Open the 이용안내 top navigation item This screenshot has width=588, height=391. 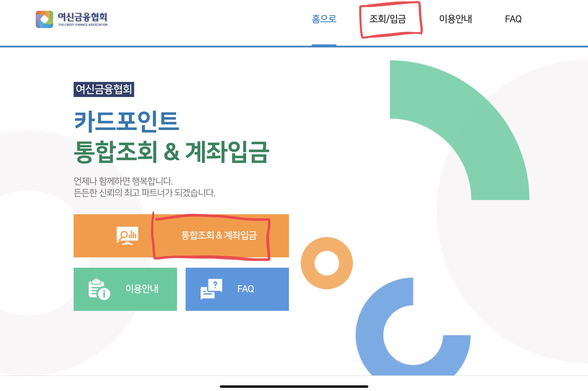pos(455,19)
